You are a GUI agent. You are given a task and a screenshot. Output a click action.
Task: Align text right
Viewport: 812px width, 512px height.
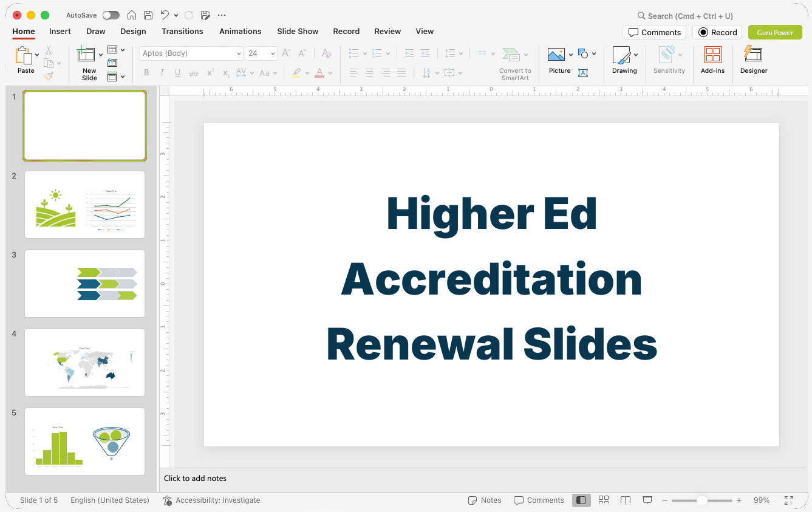[385, 73]
